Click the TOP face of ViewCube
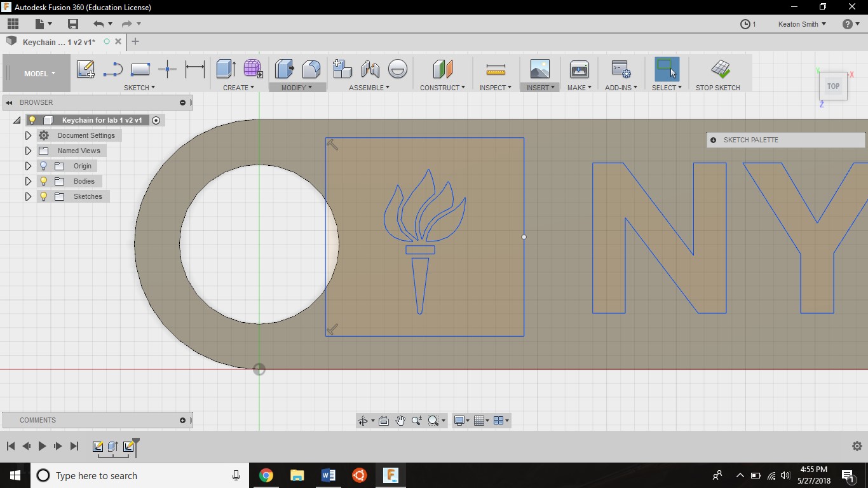868x488 pixels. [x=833, y=86]
